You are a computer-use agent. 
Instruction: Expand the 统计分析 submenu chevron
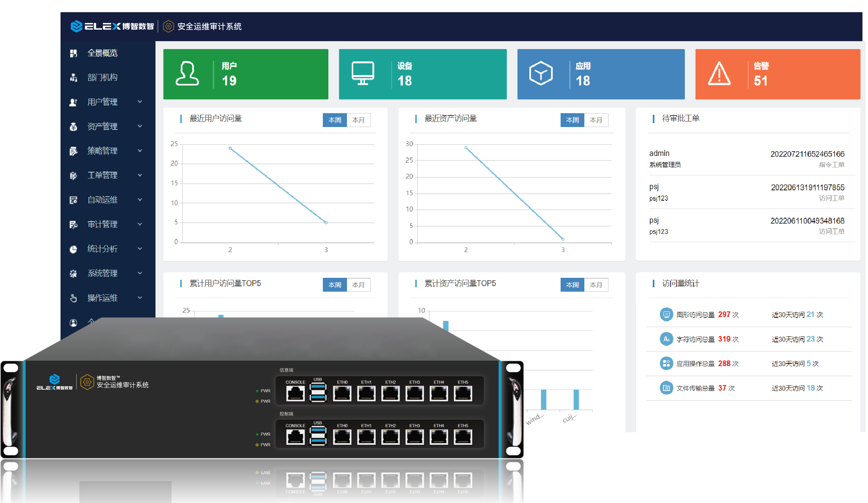click(x=140, y=249)
